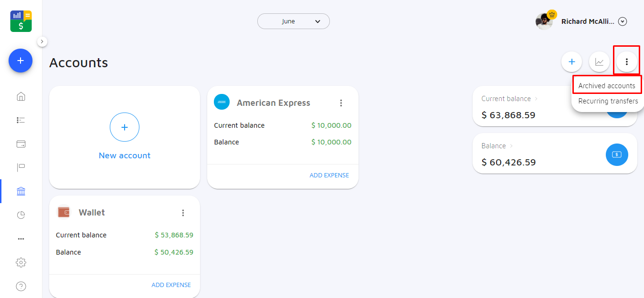
Task: Open the home dashboard sidebar icon
Action: [x=21, y=97]
